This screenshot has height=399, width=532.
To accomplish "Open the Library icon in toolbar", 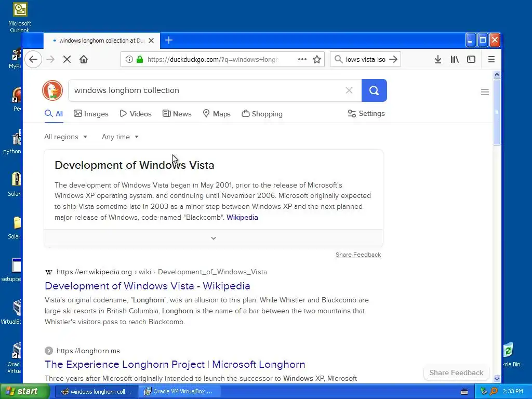I will tap(455, 59).
